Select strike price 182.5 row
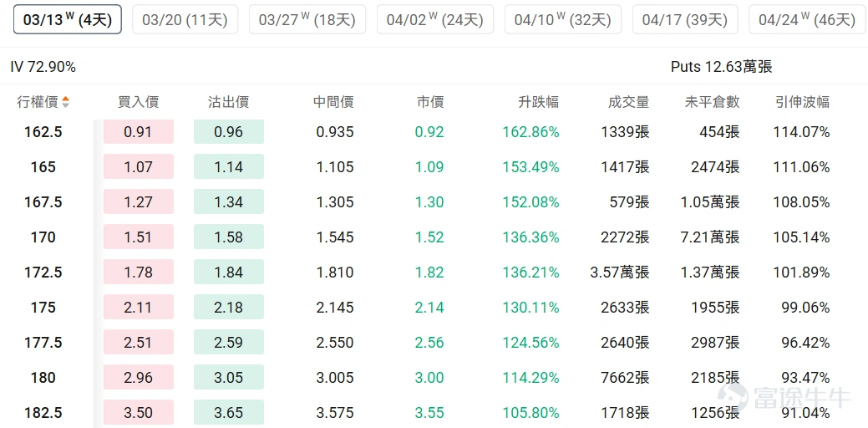 (434, 412)
